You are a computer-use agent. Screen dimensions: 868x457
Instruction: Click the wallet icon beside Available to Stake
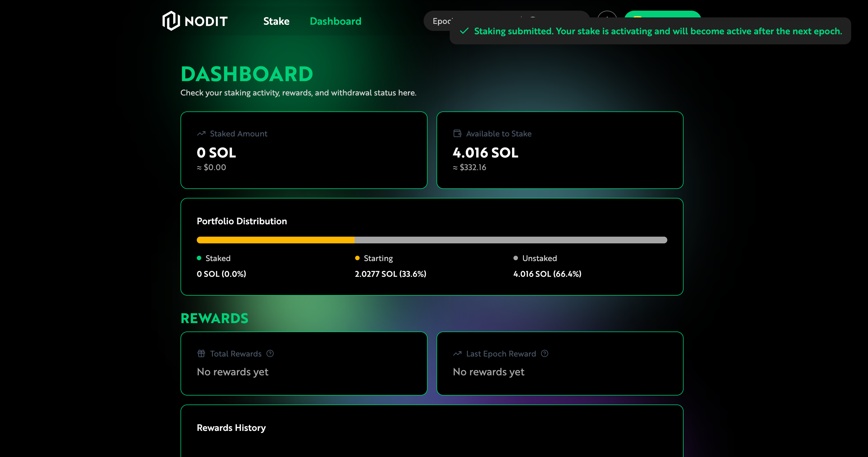click(x=457, y=134)
